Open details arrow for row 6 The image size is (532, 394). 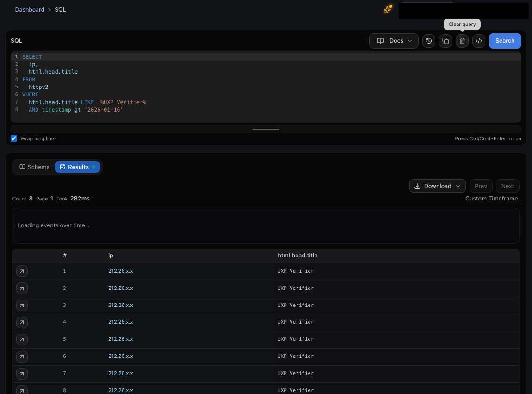22,356
